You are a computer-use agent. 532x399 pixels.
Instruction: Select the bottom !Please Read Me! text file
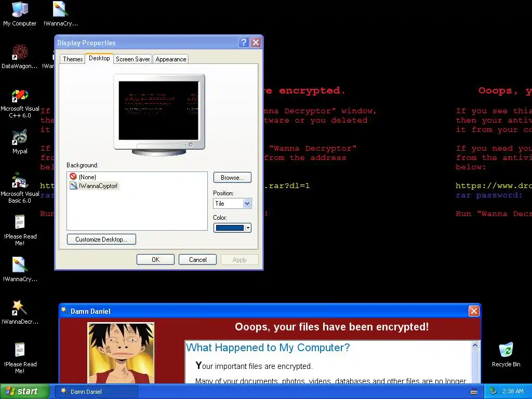coord(20,358)
